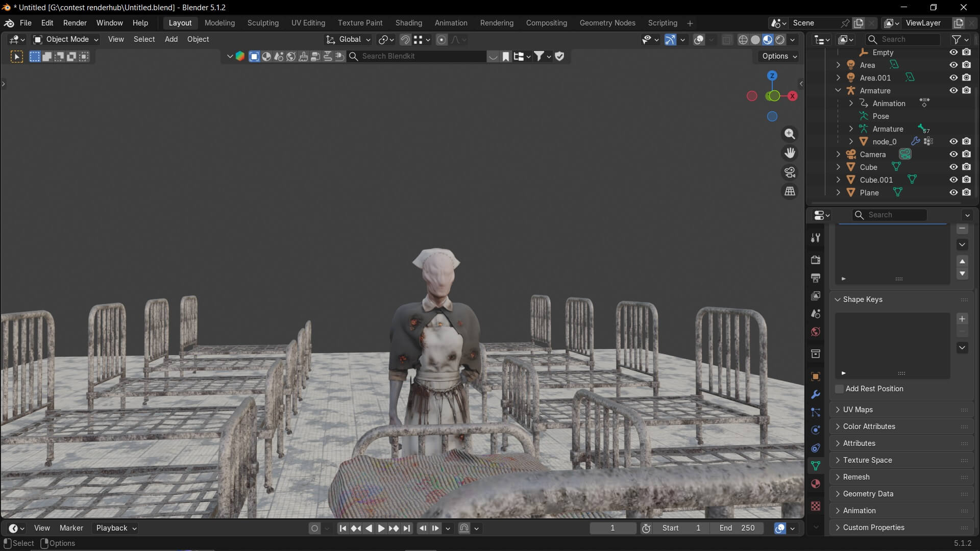Open the Material properties sphere icon
Screen dimensions: 980x551
pos(816,484)
